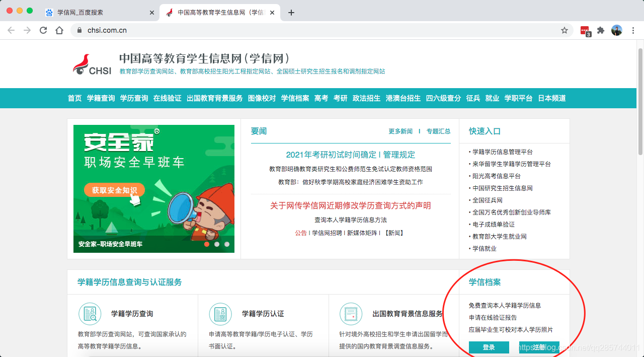Open 在线验证 navigation item
This screenshot has width=644, height=357.
click(x=167, y=98)
